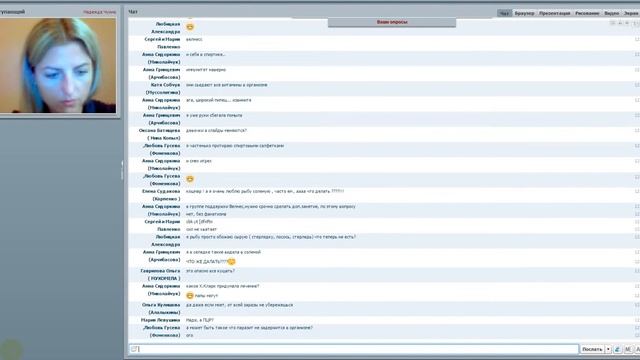Select 'а в селедке также видала в соленой'
The image size is (640, 360).
tap(223, 252)
